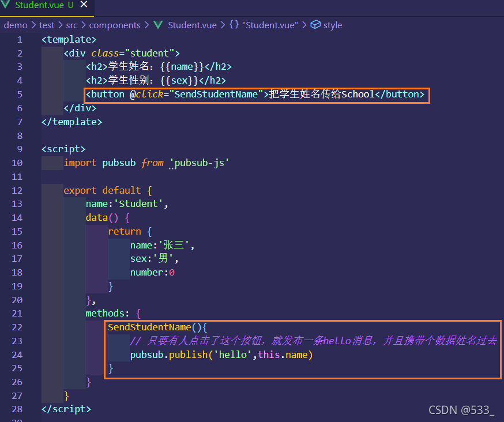Click methods: on line 21
Viewport: 504px width, 422px height.
tap(107, 314)
